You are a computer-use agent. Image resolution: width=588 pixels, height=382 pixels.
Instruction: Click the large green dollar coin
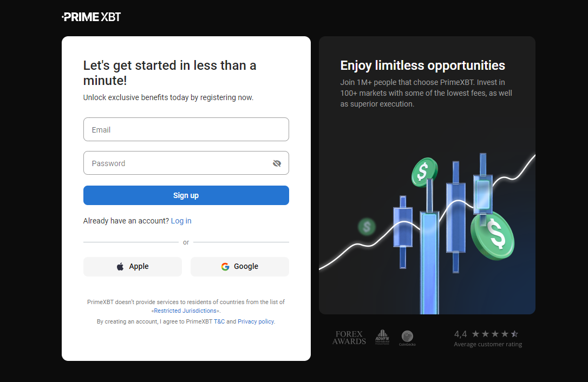(x=492, y=235)
